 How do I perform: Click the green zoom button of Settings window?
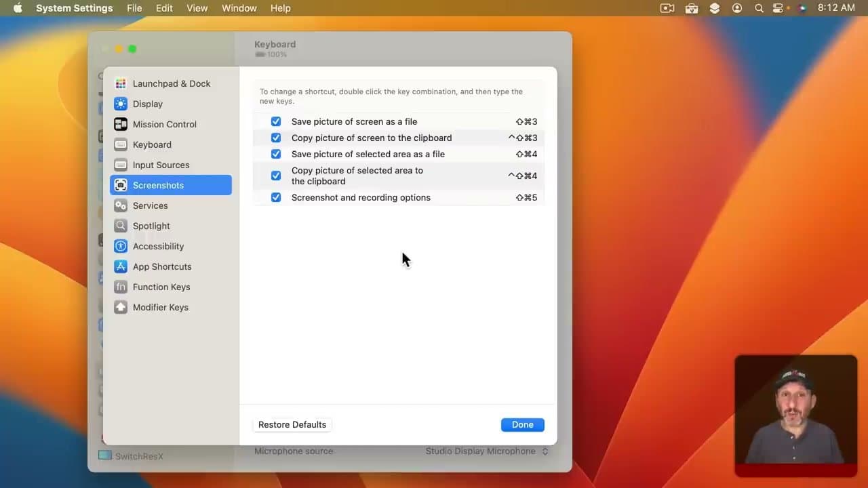(x=132, y=49)
